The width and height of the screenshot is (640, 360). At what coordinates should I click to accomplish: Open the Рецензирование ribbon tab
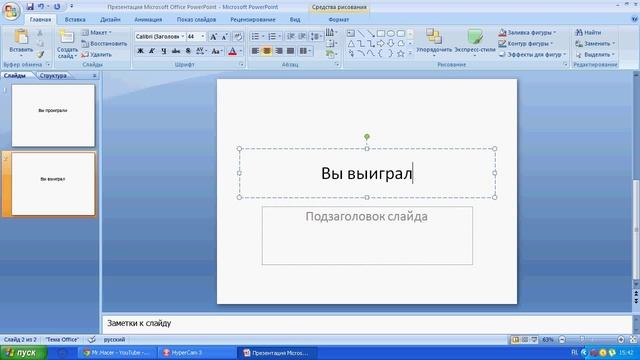pyautogui.click(x=253, y=19)
